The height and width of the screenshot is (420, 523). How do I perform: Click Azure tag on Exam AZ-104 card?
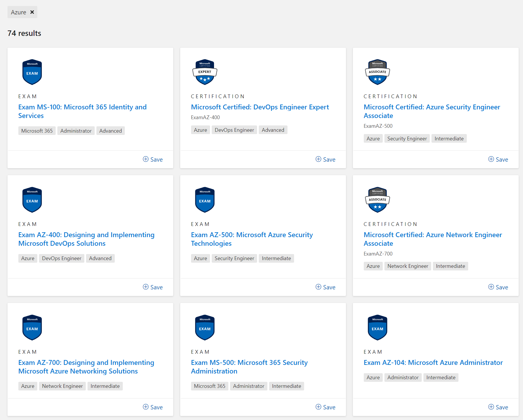[x=373, y=378]
